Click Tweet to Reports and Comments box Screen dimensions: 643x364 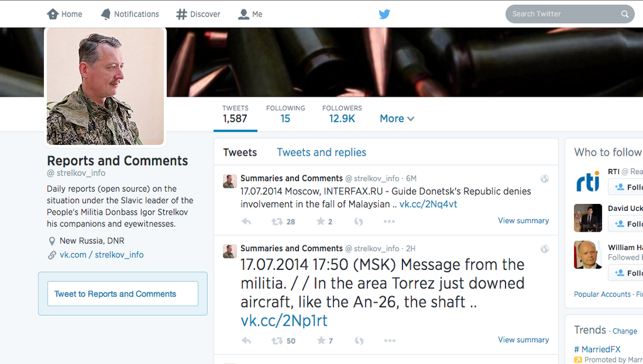[x=122, y=294]
